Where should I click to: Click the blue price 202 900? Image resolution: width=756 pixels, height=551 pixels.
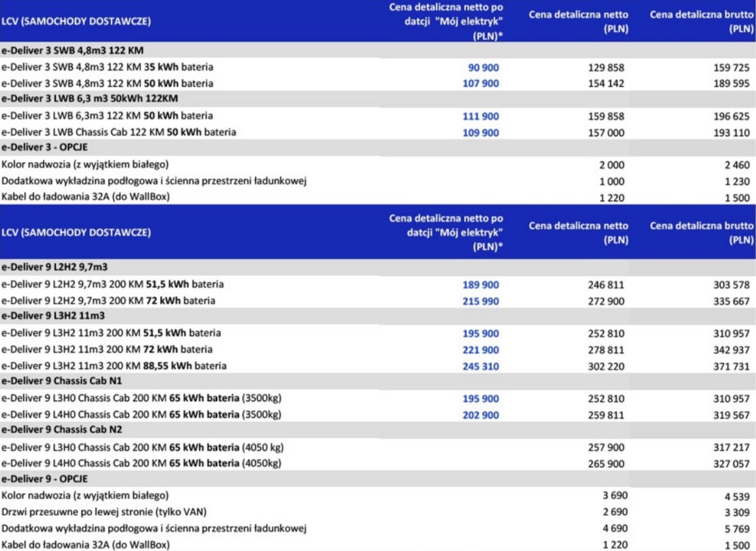click(x=480, y=414)
